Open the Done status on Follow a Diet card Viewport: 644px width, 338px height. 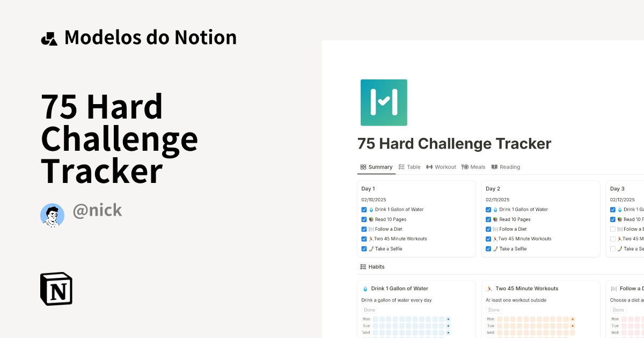(x=618, y=310)
